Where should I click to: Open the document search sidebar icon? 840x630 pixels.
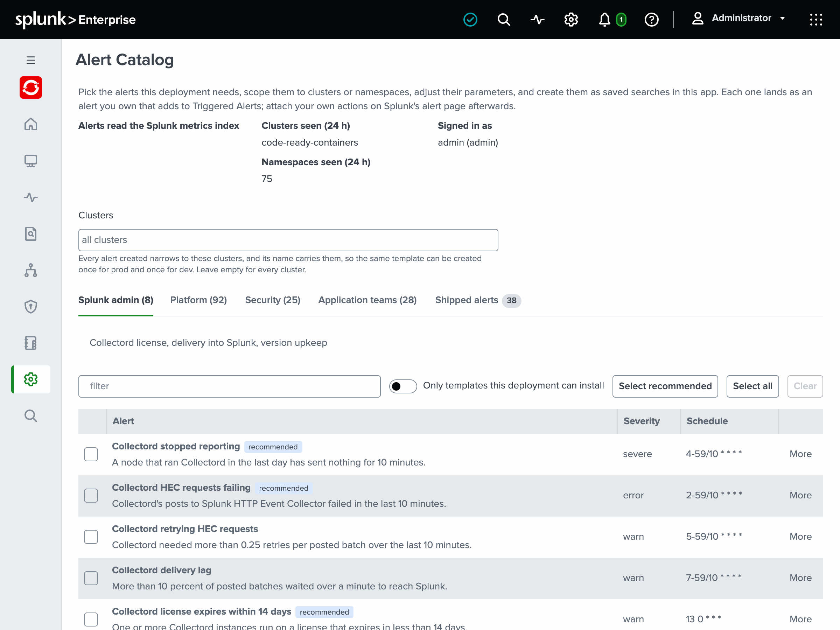31,233
